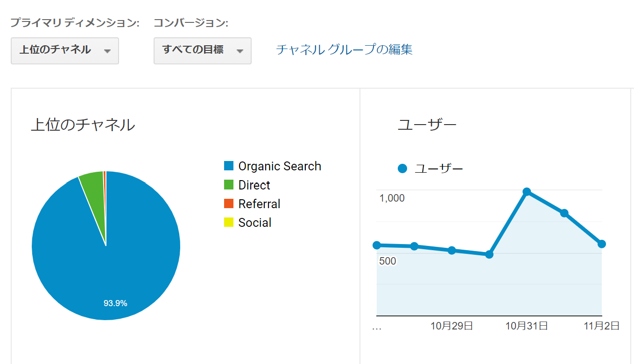634x364 pixels.
Task: Click the 10月31日 axis label
Action: (x=527, y=325)
